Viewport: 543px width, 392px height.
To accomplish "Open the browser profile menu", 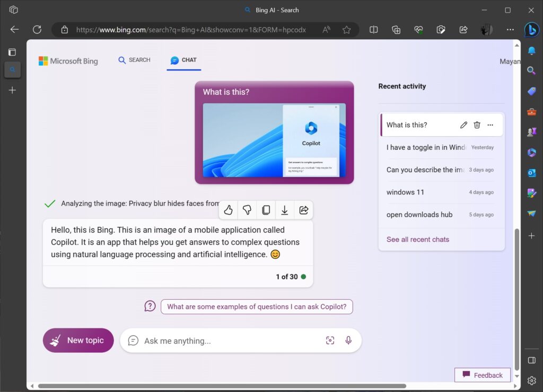I will pos(486,30).
